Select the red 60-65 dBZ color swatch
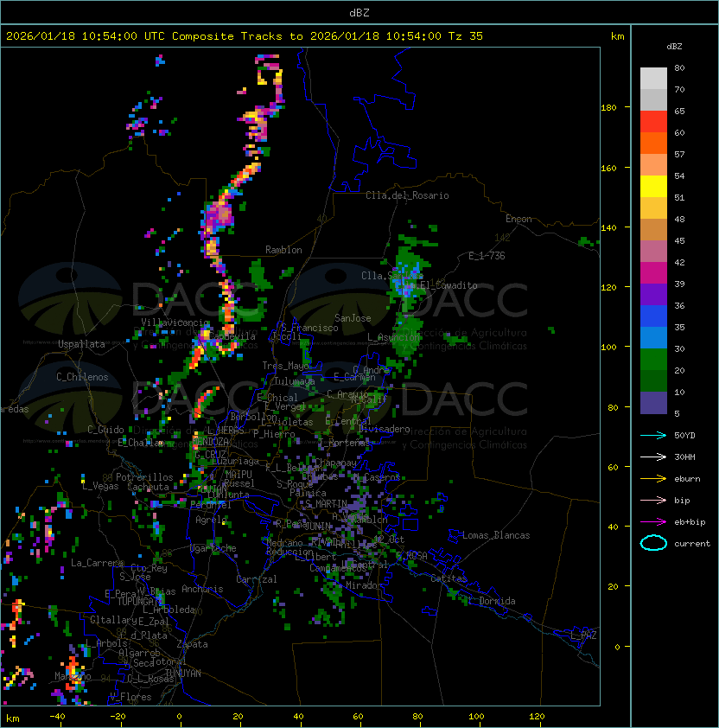The height and width of the screenshot is (728, 719). point(653,122)
